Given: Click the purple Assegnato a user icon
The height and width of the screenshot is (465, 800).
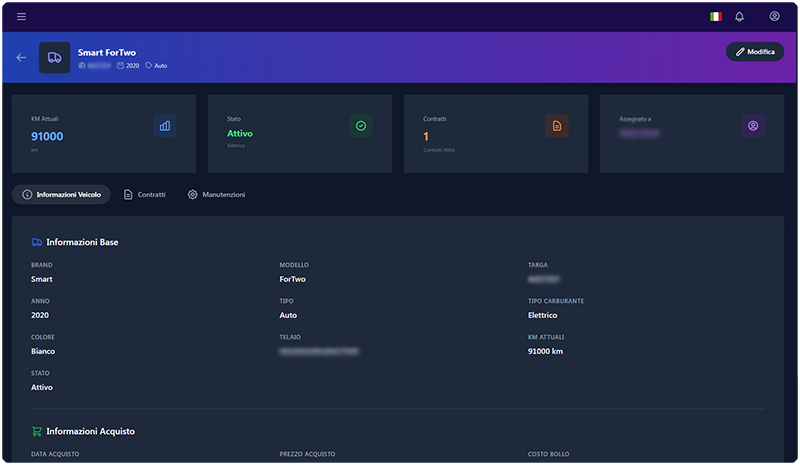Looking at the screenshot, I should (753, 126).
